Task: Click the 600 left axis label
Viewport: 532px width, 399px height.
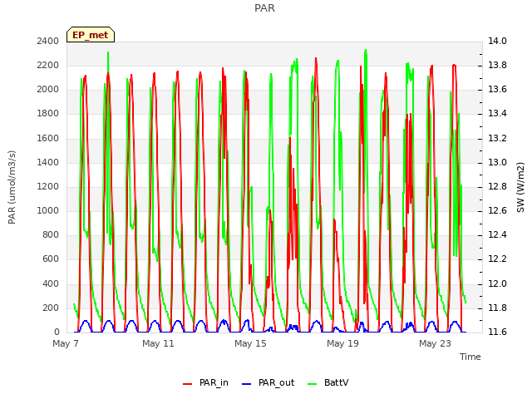Action: (x=51, y=259)
